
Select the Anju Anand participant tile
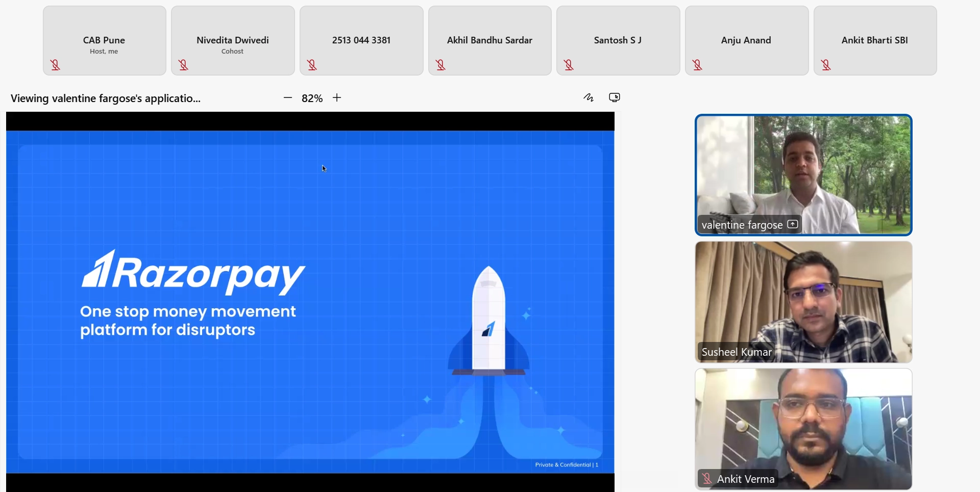tap(747, 41)
